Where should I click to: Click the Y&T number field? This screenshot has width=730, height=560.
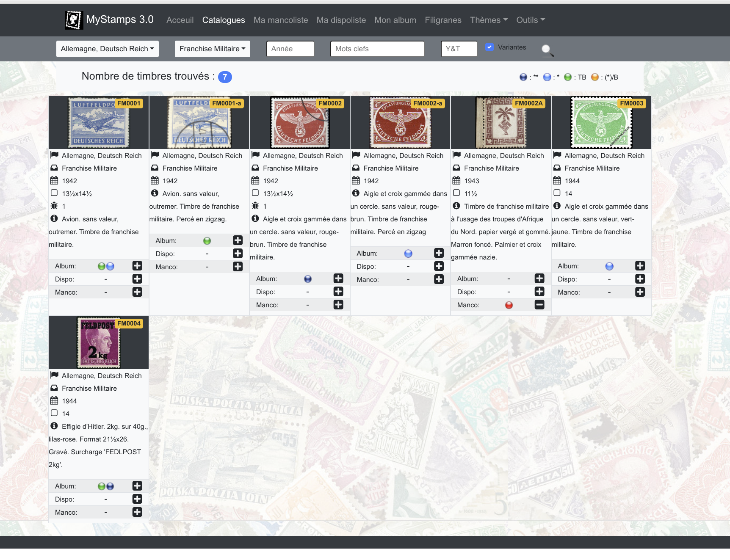pyautogui.click(x=459, y=49)
